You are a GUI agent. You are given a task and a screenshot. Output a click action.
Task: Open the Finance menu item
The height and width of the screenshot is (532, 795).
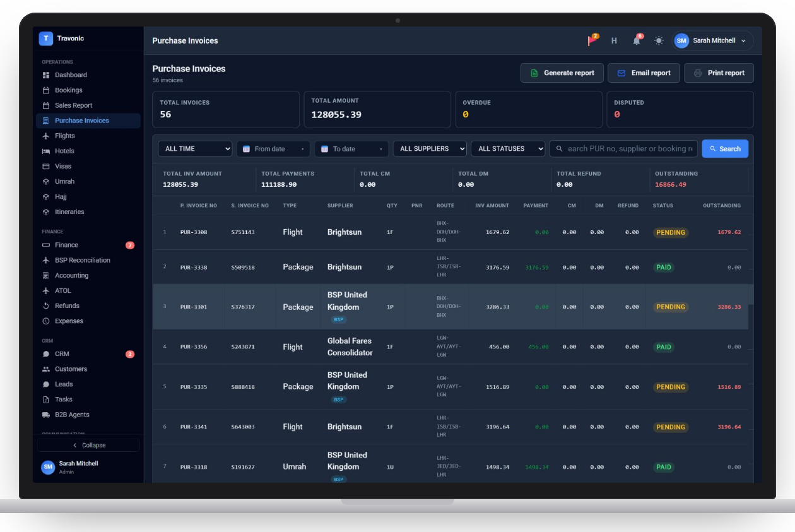(88, 245)
